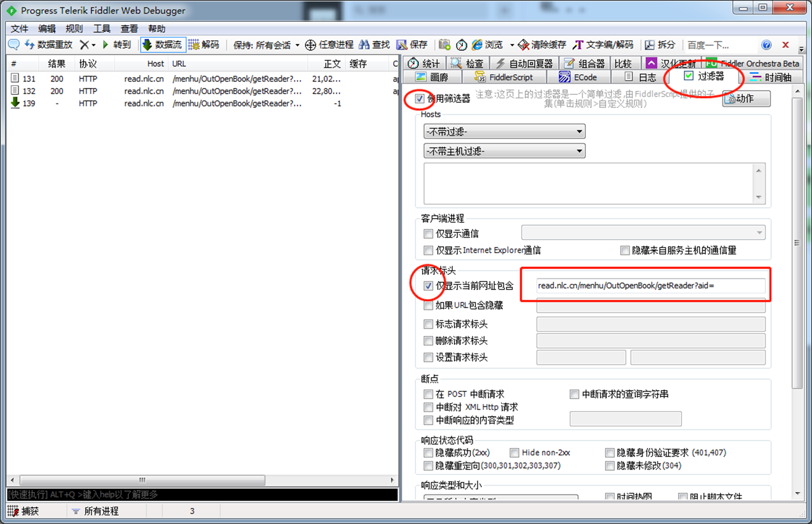Click the blue help question icon
The width and height of the screenshot is (812, 524).
(x=766, y=45)
